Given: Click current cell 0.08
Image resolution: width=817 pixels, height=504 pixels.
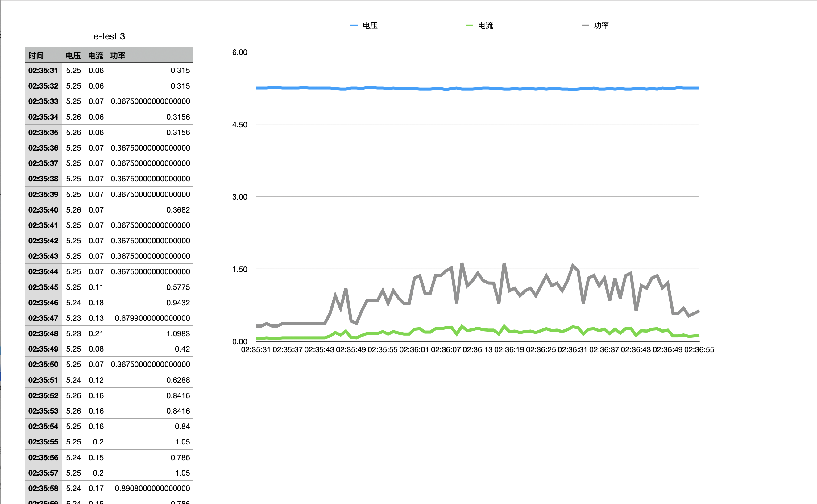Looking at the screenshot, I should [96, 349].
